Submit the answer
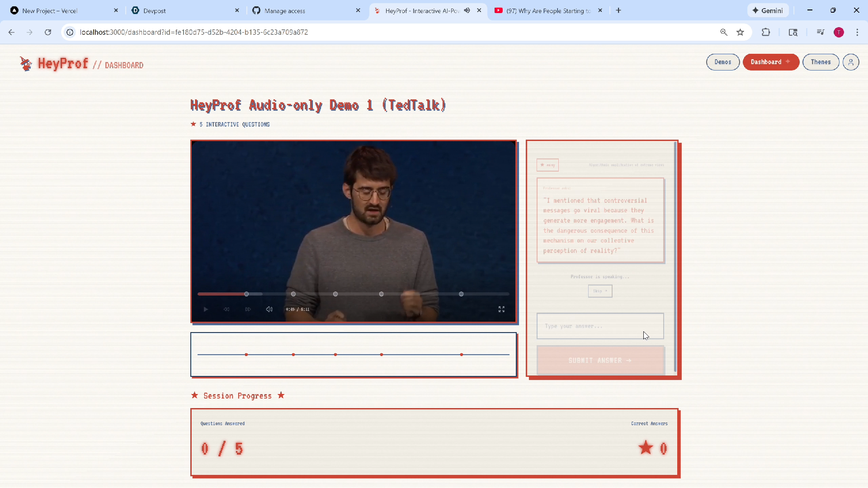 pyautogui.click(x=600, y=361)
